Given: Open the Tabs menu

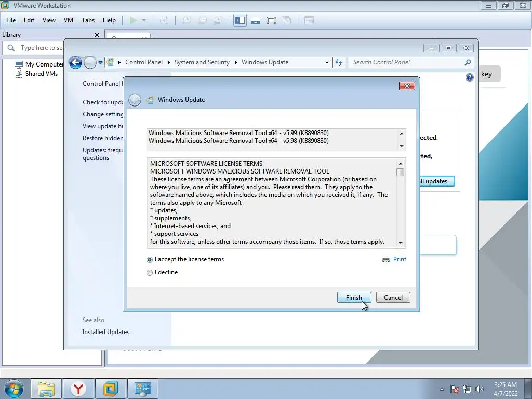Looking at the screenshot, I should point(88,20).
